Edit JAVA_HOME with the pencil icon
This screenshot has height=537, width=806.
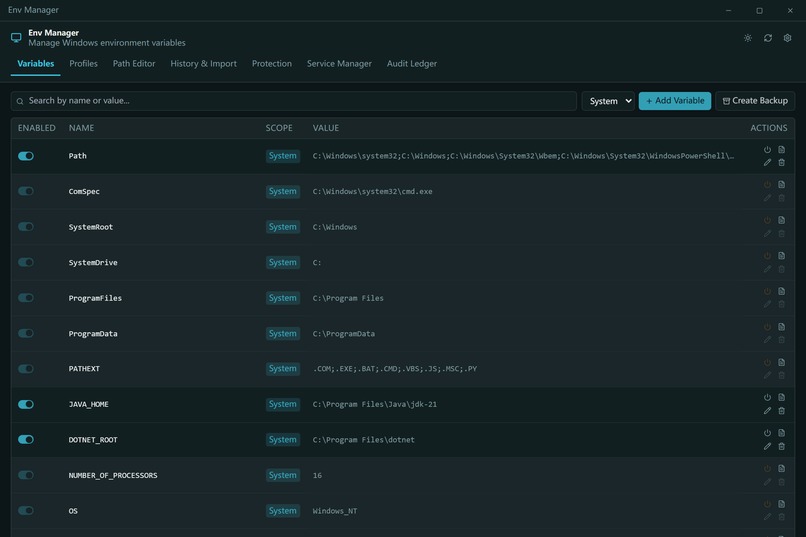(767, 411)
